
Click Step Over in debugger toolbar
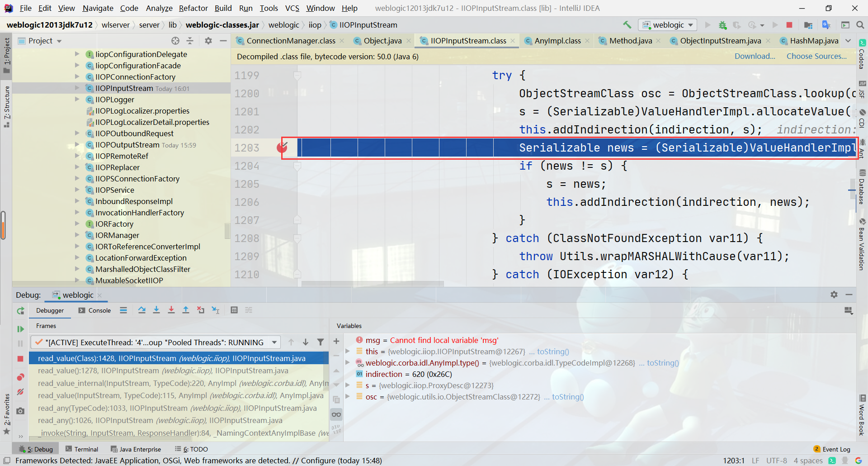(x=142, y=310)
